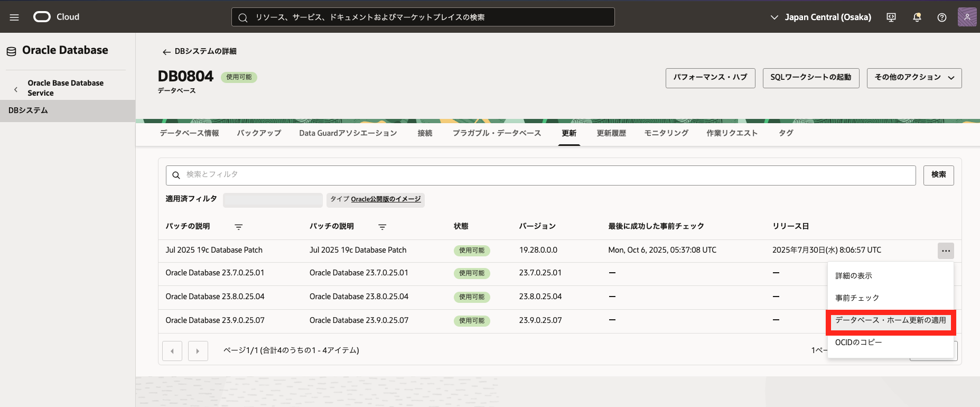The image size is (980, 407).
Task: Open the hamburger navigation menu
Action: click(x=14, y=17)
